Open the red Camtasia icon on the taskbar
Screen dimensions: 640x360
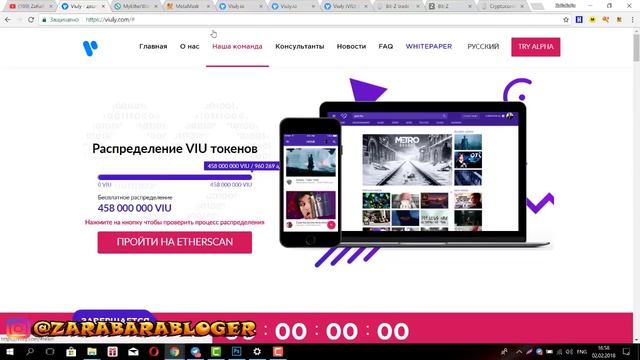pyautogui.click(x=278, y=351)
